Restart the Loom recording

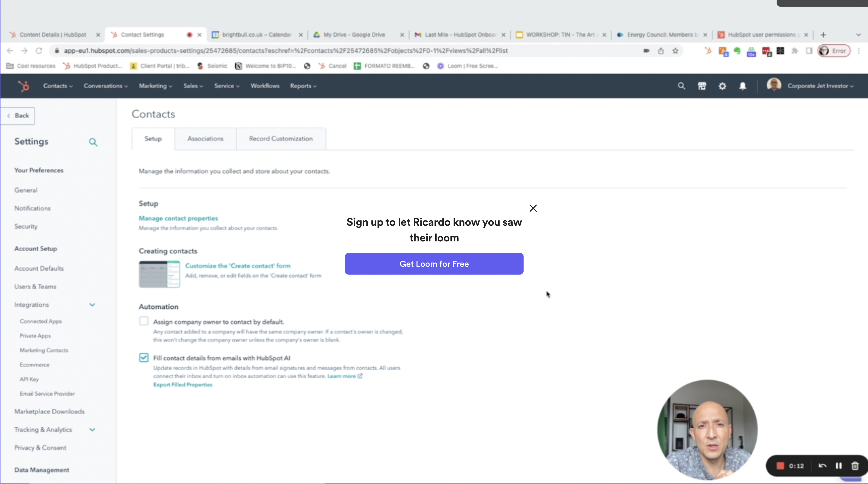[x=822, y=466]
